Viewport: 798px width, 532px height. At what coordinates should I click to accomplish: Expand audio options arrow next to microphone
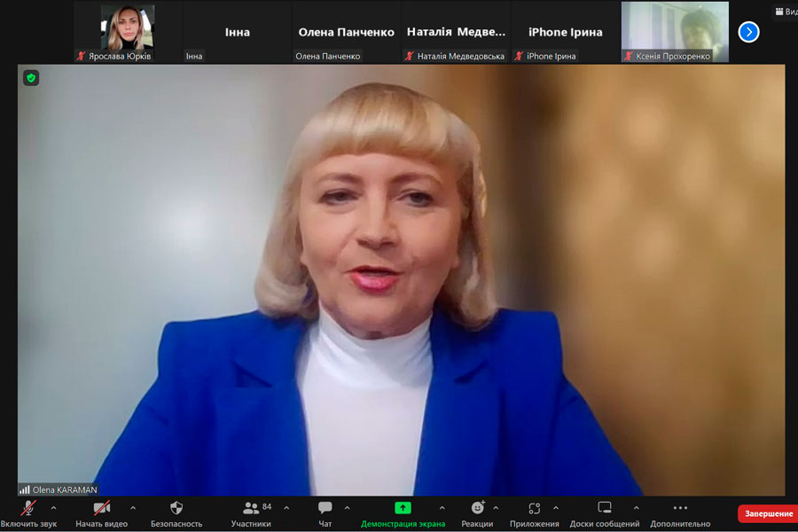(53, 508)
